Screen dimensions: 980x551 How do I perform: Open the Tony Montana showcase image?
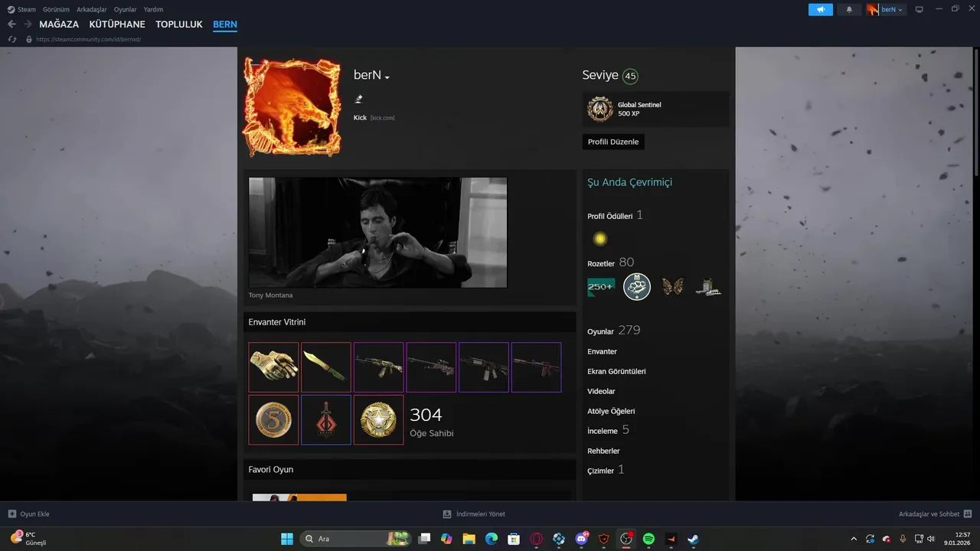[377, 233]
